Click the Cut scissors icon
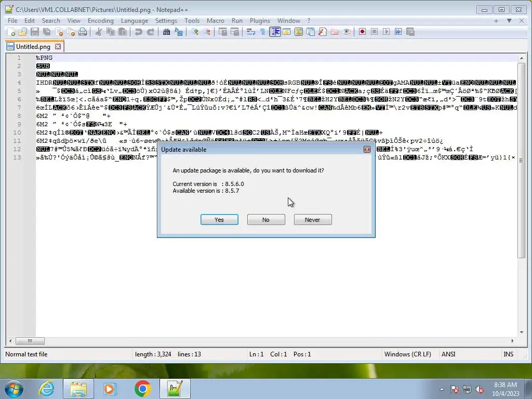532x399 pixels. pyautogui.click(x=99, y=32)
